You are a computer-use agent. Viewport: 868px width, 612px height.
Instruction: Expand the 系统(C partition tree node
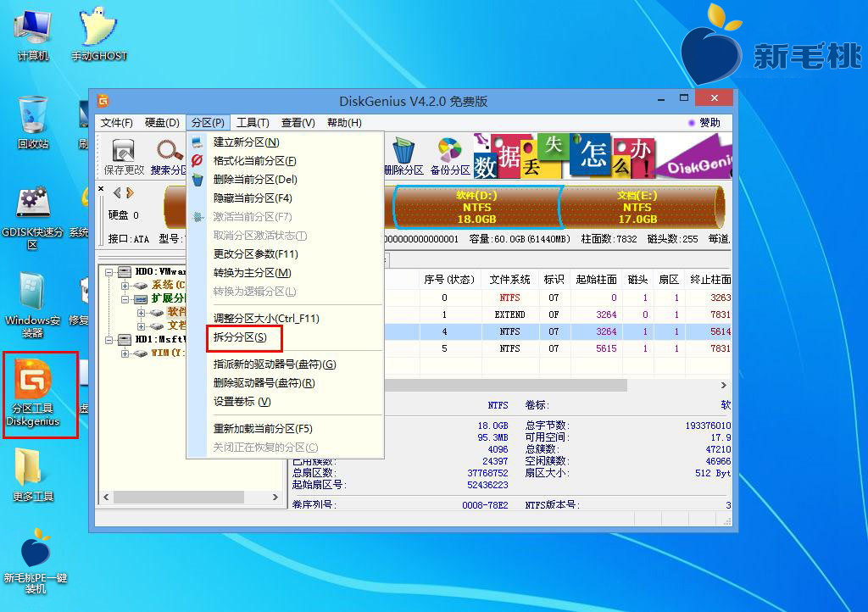click(125, 286)
